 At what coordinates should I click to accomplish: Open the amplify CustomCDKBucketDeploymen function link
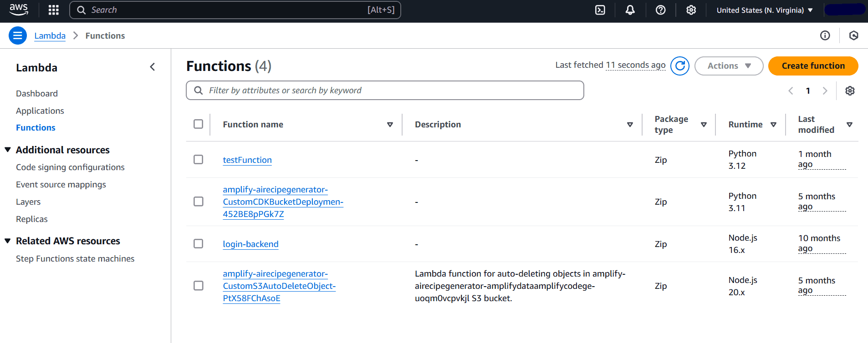283,202
